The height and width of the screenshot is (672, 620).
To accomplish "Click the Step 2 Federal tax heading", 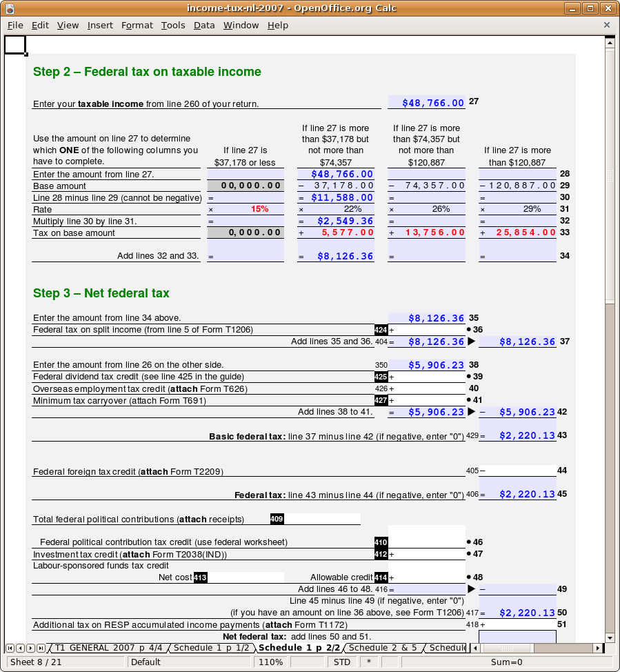I will (x=147, y=72).
